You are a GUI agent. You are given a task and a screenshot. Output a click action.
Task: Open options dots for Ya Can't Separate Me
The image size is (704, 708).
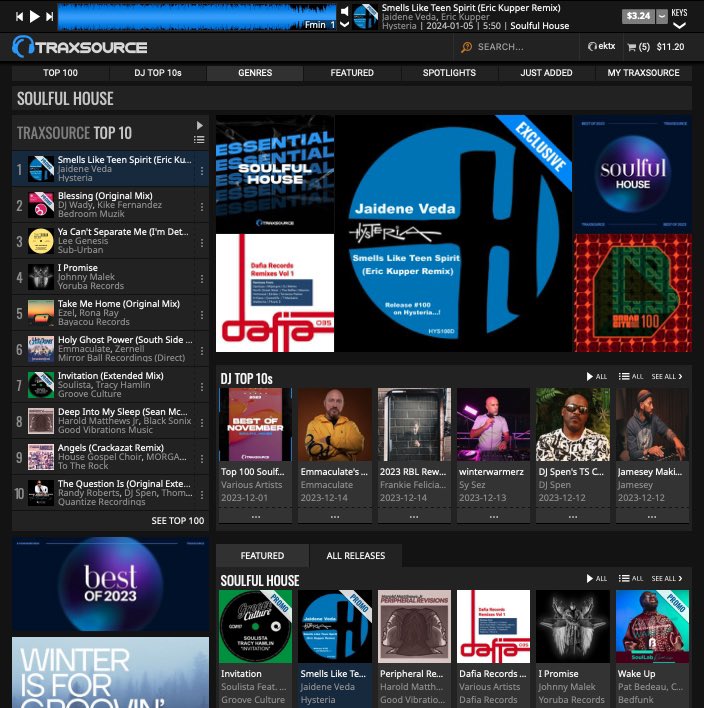(201, 243)
